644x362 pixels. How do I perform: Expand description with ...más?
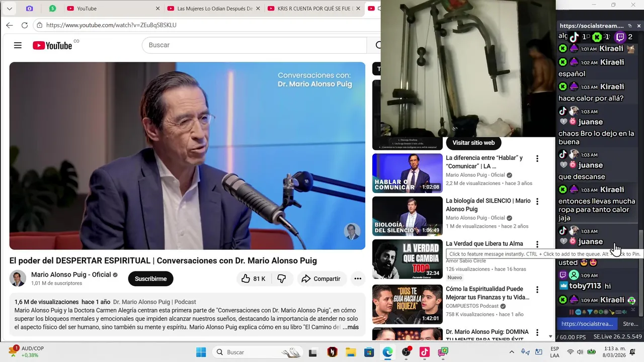(x=351, y=327)
